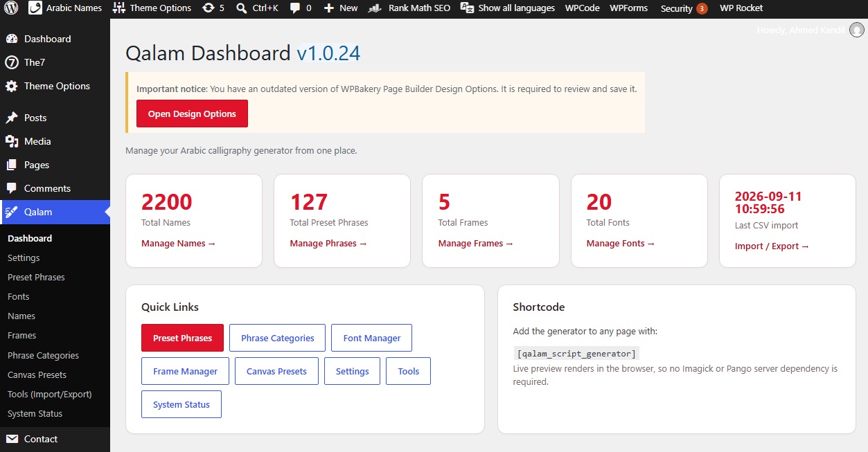
Task: Click the 2200 Total Names count
Action: tap(167, 201)
